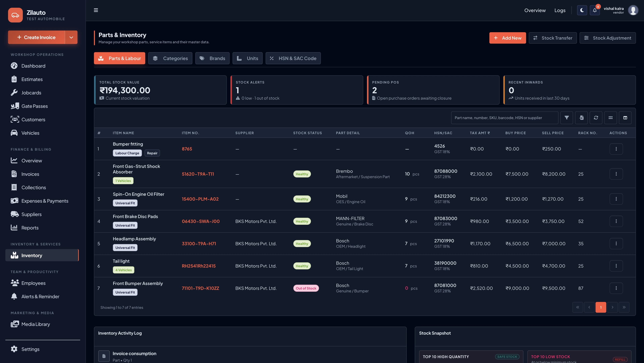The height and width of the screenshot is (363, 644).
Task: Select the Units tab
Action: (247, 58)
